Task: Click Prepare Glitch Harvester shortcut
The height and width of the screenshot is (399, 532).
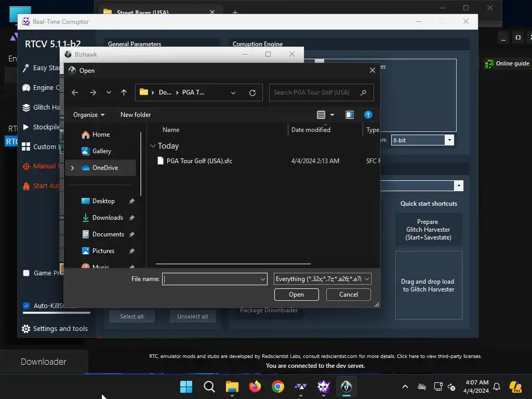Action: 428,229
